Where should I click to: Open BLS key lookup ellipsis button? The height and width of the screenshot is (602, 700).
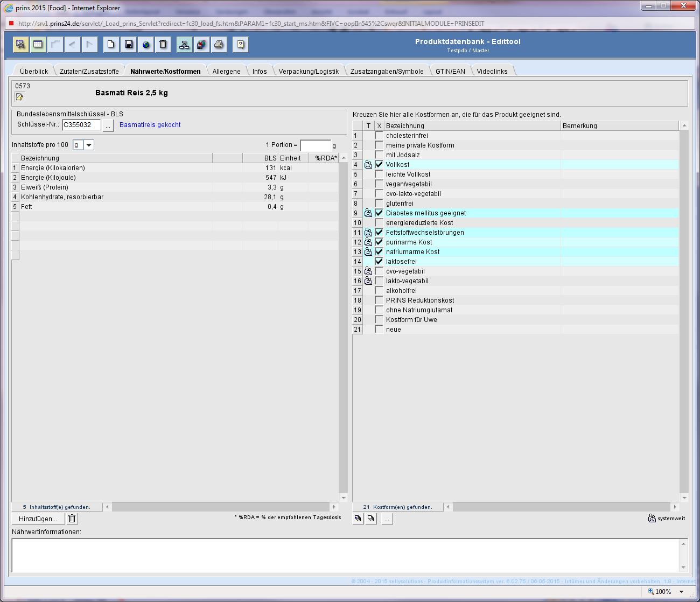[x=108, y=125]
